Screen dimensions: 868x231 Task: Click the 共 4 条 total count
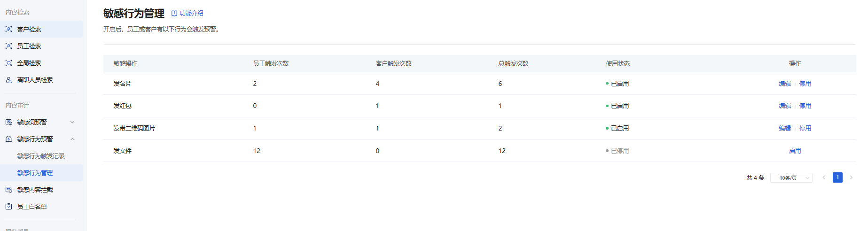tap(755, 178)
